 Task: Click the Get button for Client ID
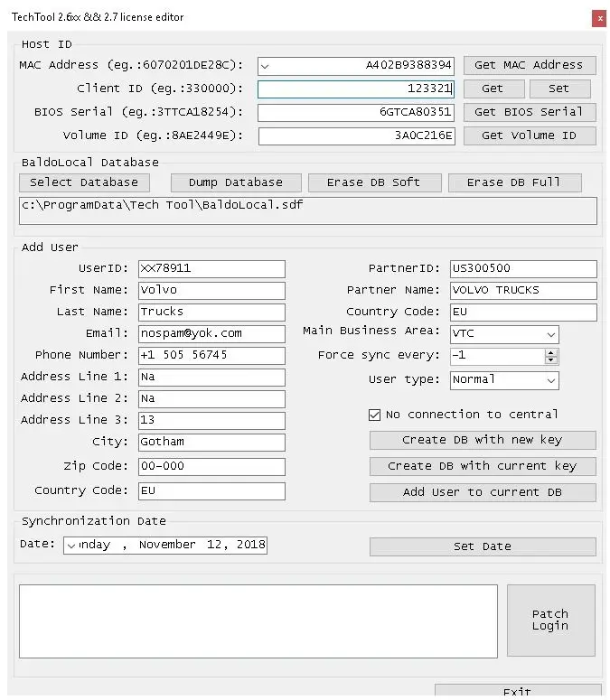tap(494, 89)
